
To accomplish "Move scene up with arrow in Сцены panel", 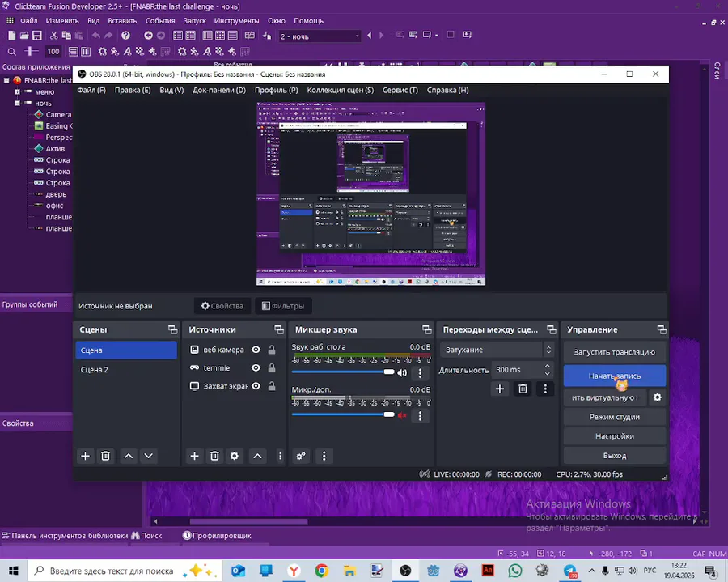I will pyautogui.click(x=129, y=456).
